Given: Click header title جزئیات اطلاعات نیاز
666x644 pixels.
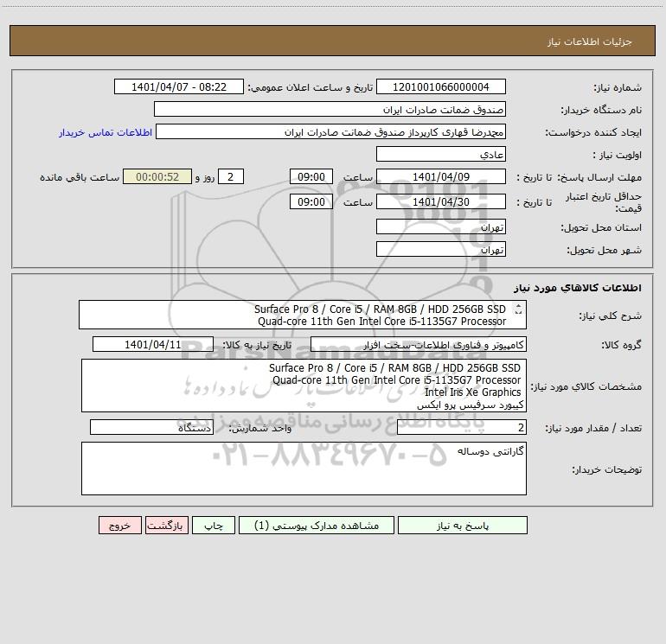Looking at the screenshot, I should [590, 41].
